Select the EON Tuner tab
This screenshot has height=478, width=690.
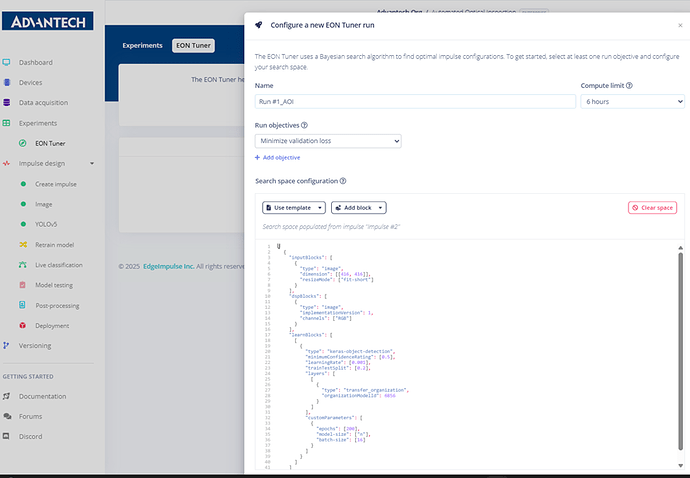pos(193,45)
